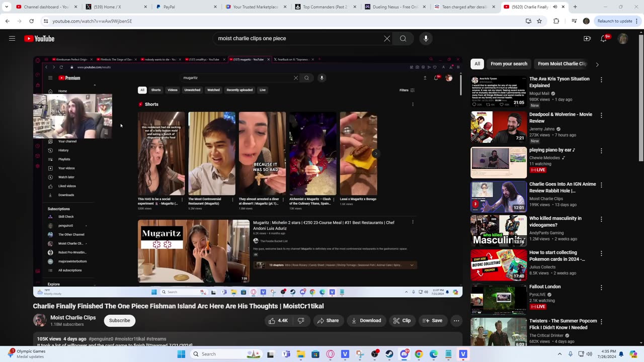The height and width of the screenshot is (362, 644).
Task: Subscribe to Moist Charlie Clips
Action: coord(120,321)
